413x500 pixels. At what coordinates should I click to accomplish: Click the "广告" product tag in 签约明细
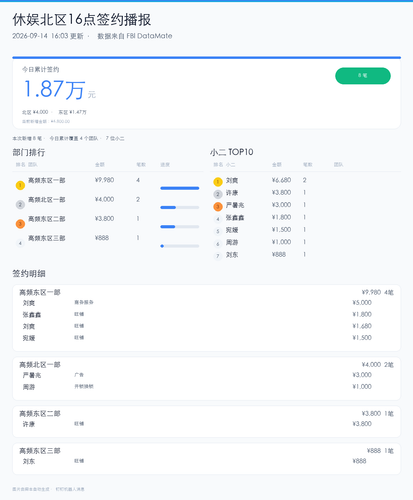79,375
